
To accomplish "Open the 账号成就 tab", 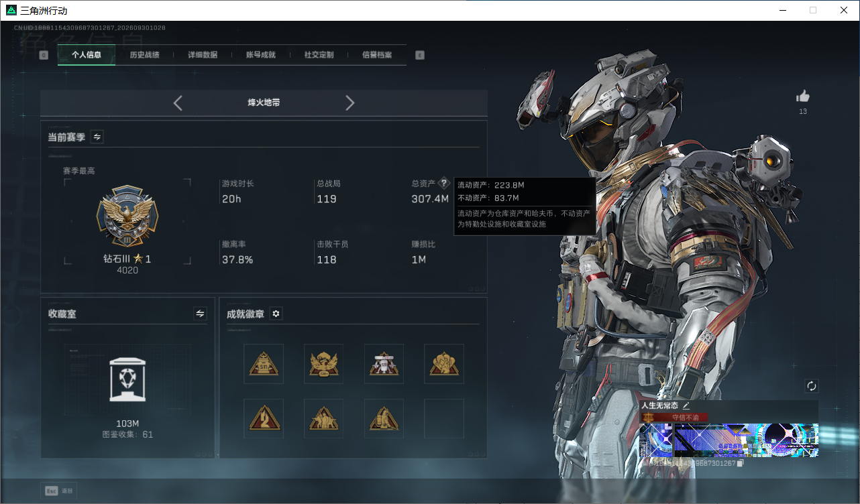I will (261, 55).
